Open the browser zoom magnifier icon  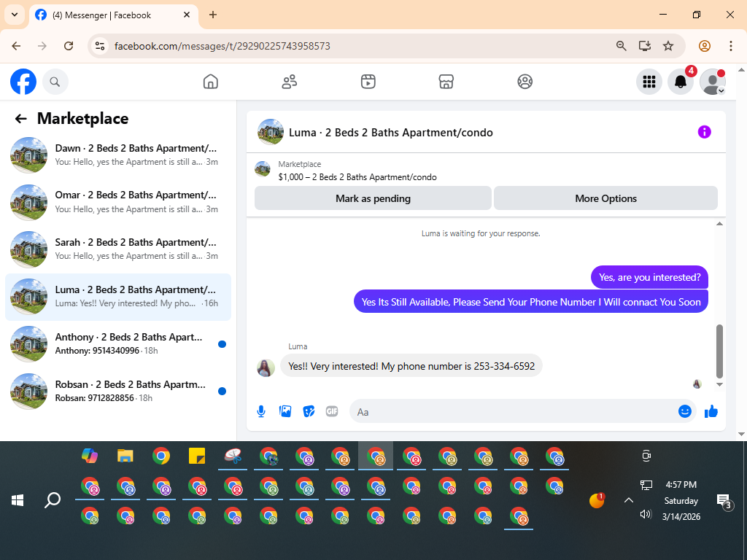[x=622, y=46]
